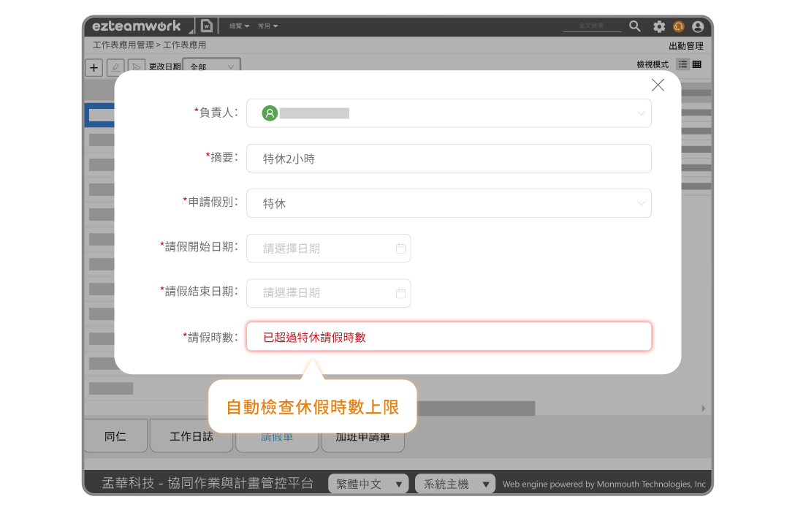Screen dimensions: 795x532
Task: Expand the 申請假別 dropdown
Action: point(641,203)
